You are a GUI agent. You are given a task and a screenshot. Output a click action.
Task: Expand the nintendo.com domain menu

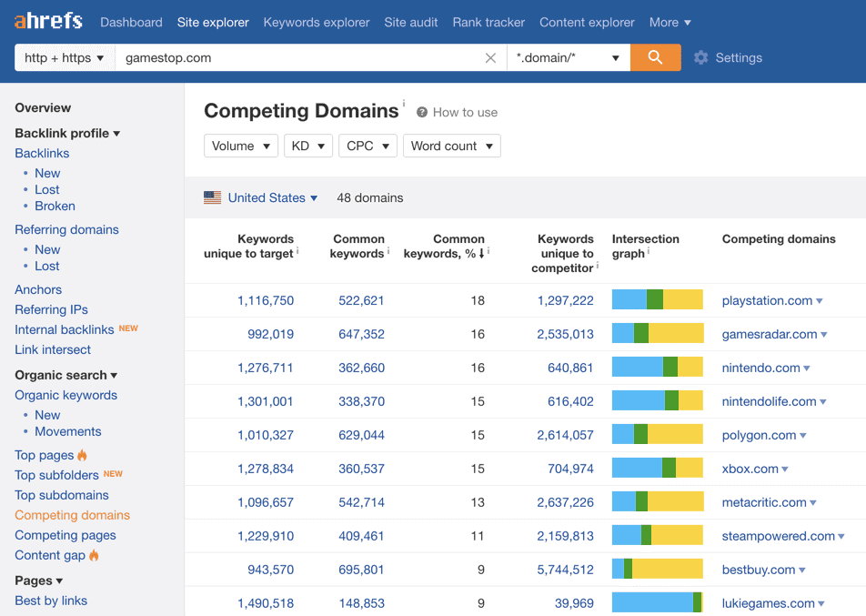click(807, 369)
